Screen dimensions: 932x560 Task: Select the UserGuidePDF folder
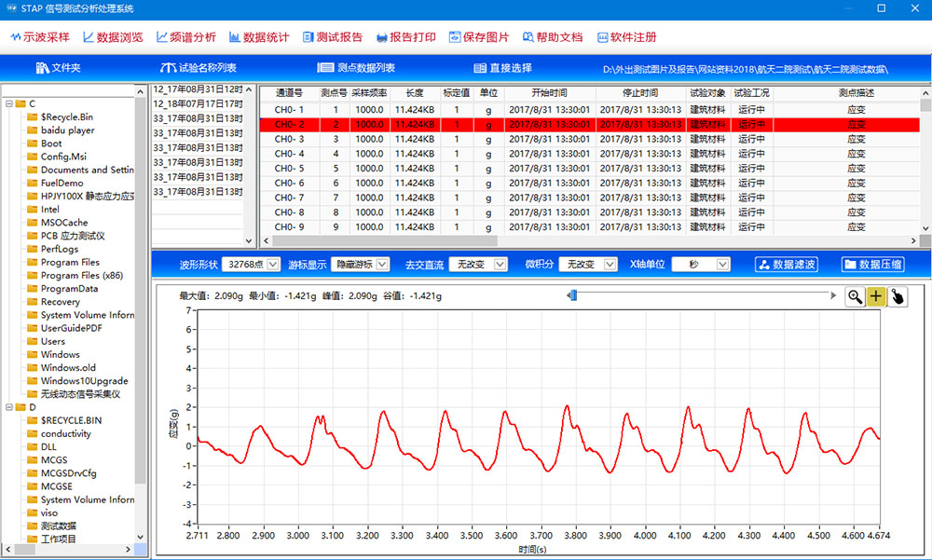click(72, 328)
